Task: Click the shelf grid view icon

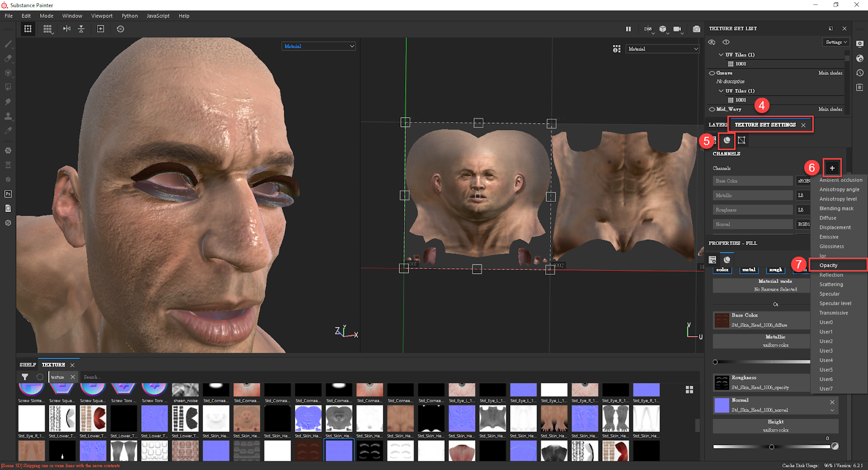Action: [690, 390]
